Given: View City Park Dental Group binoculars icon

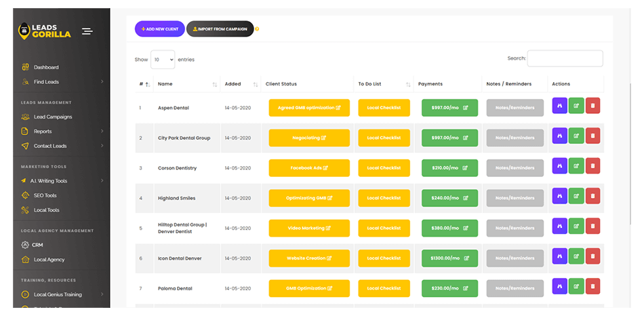Looking at the screenshot, I should 559,136.
